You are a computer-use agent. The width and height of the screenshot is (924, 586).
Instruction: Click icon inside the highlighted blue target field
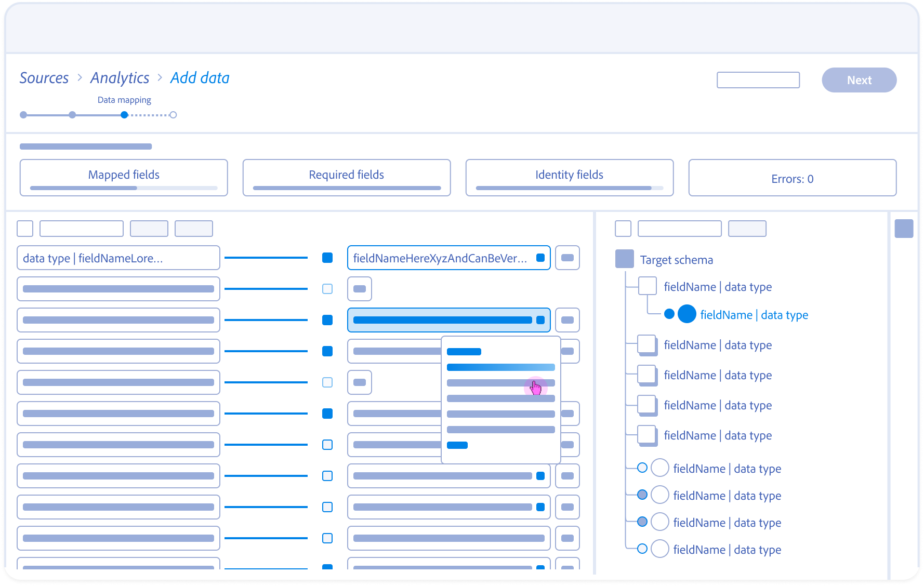[540, 320]
